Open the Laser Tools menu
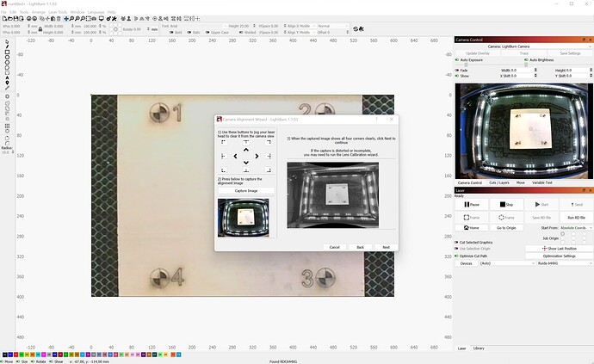Screen dimensions: 594x364 [x=58, y=12]
